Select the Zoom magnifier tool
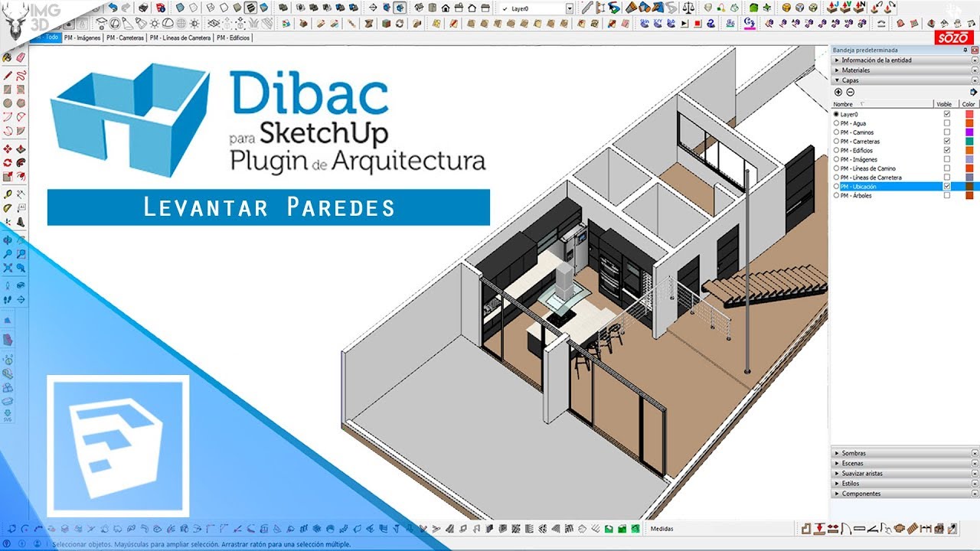The width and height of the screenshot is (980, 551). pos(7,253)
